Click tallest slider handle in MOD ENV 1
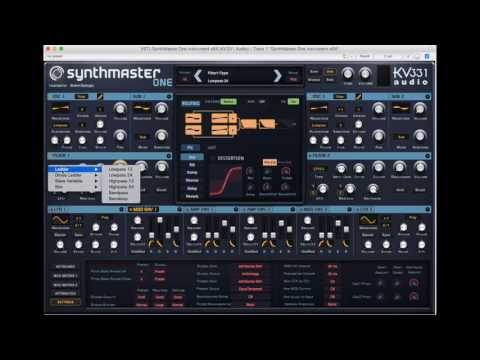 click(160, 220)
